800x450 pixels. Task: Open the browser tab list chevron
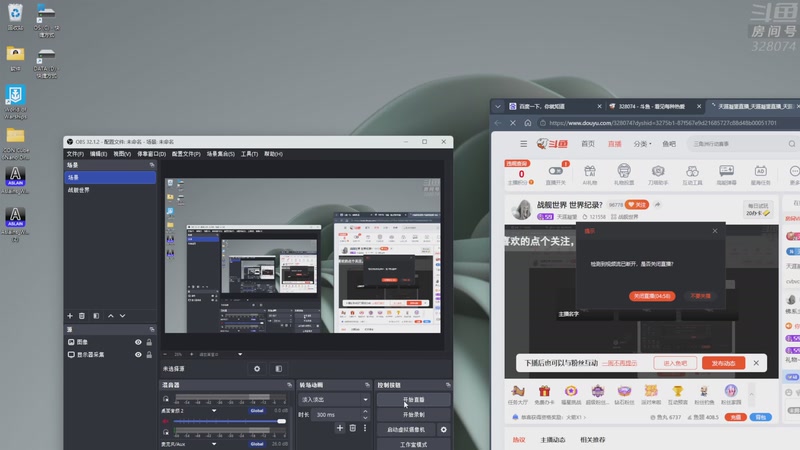(497, 107)
